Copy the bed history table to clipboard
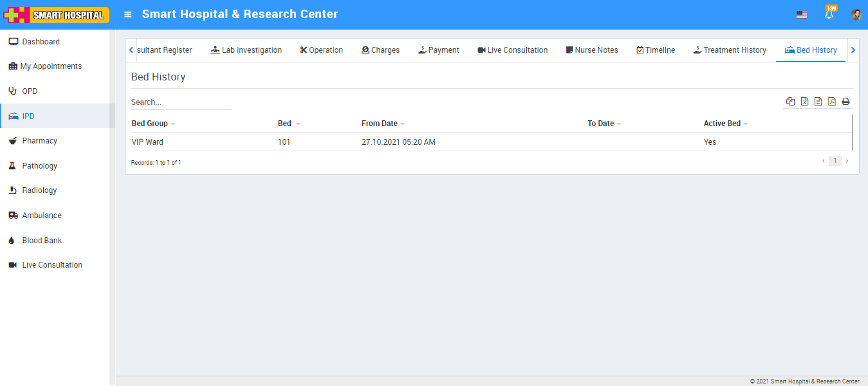 click(x=790, y=102)
